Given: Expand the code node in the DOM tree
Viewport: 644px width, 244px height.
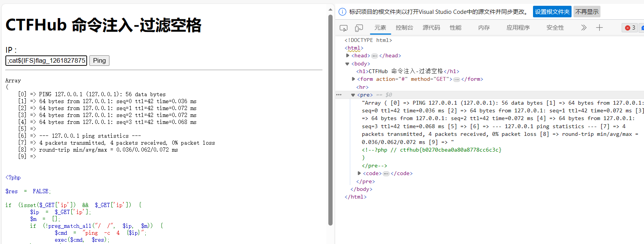Looking at the screenshot, I should tap(359, 174).
